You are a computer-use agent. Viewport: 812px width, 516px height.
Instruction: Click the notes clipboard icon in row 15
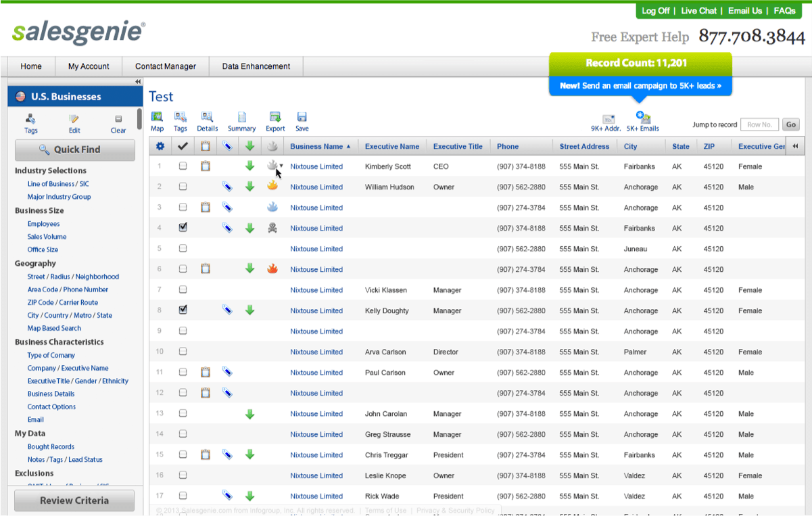tap(205, 455)
